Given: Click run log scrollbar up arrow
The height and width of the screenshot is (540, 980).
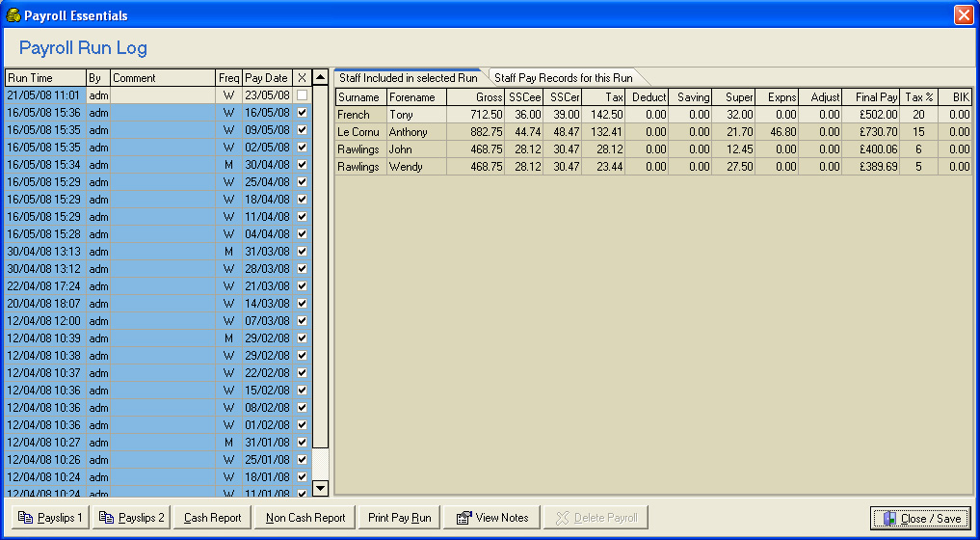Looking at the screenshot, I should [x=320, y=77].
